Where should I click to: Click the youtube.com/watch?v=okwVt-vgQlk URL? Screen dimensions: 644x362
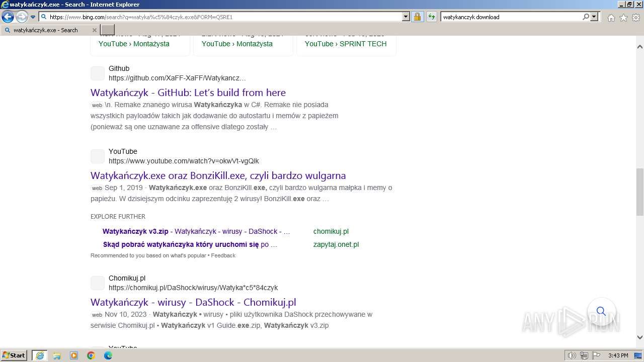click(x=184, y=161)
